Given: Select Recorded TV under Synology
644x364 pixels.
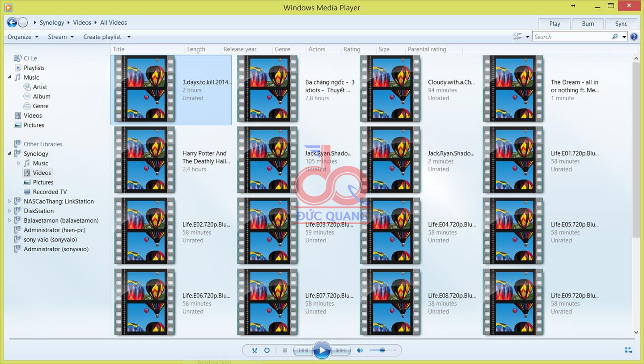Looking at the screenshot, I should tap(50, 192).
